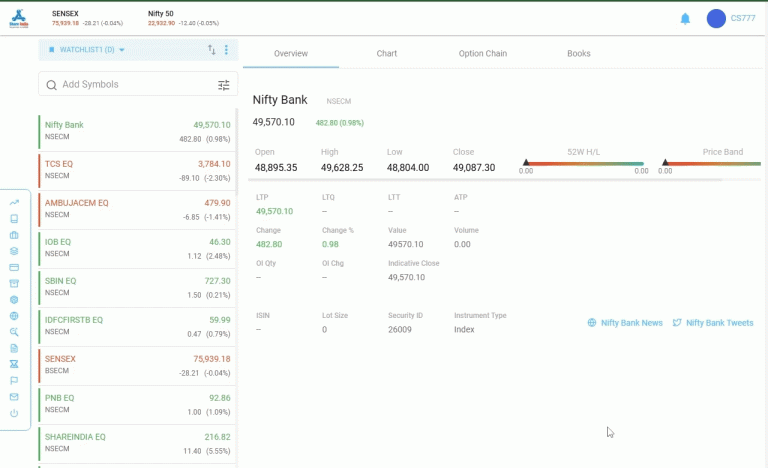
Task: Open the document file sidebar icon
Action: (x=14, y=348)
